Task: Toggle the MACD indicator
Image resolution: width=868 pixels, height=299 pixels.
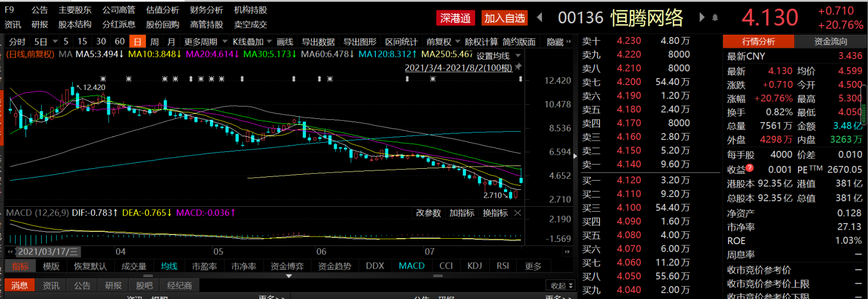Action: tap(412, 266)
